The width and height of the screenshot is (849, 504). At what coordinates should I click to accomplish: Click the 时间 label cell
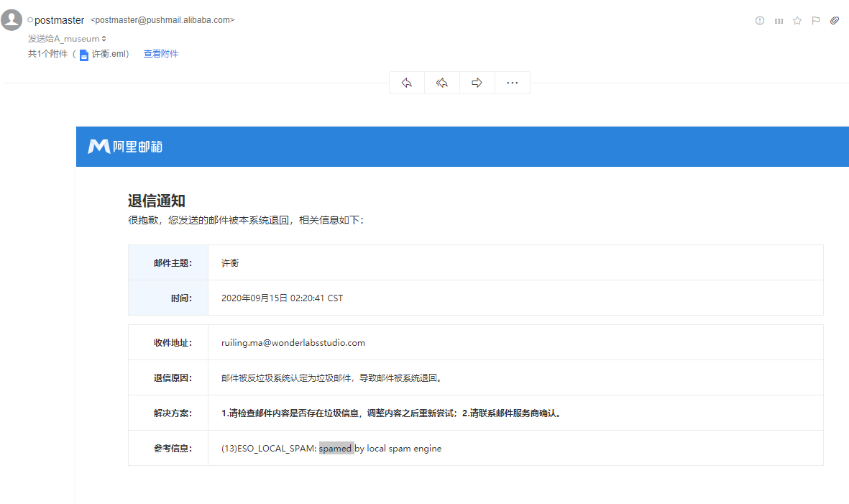point(168,298)
